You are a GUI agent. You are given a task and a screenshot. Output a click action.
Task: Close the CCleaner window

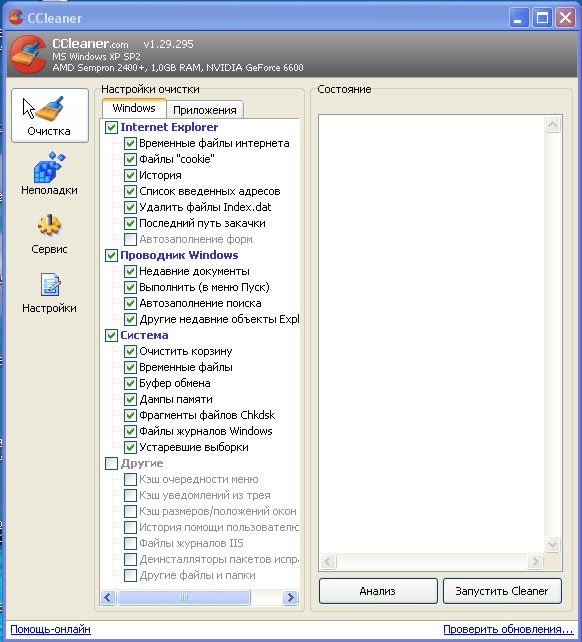coord(566,18)
